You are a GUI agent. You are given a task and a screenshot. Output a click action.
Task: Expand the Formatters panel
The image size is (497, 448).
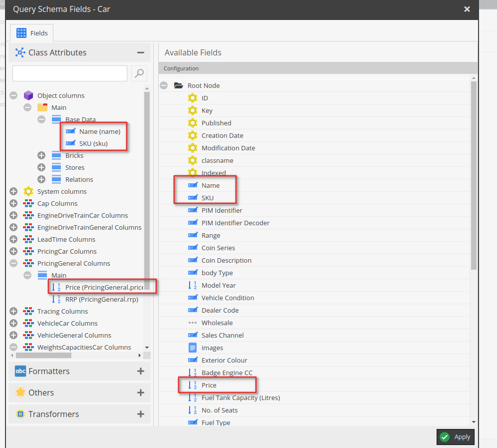(x=141, y=371)
